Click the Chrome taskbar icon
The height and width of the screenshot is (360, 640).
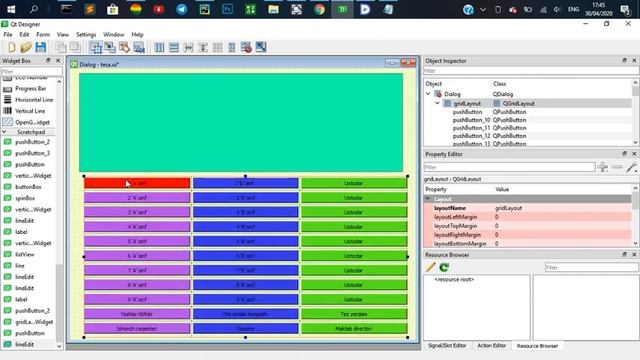pyautogui.click(x=320, y=9)
